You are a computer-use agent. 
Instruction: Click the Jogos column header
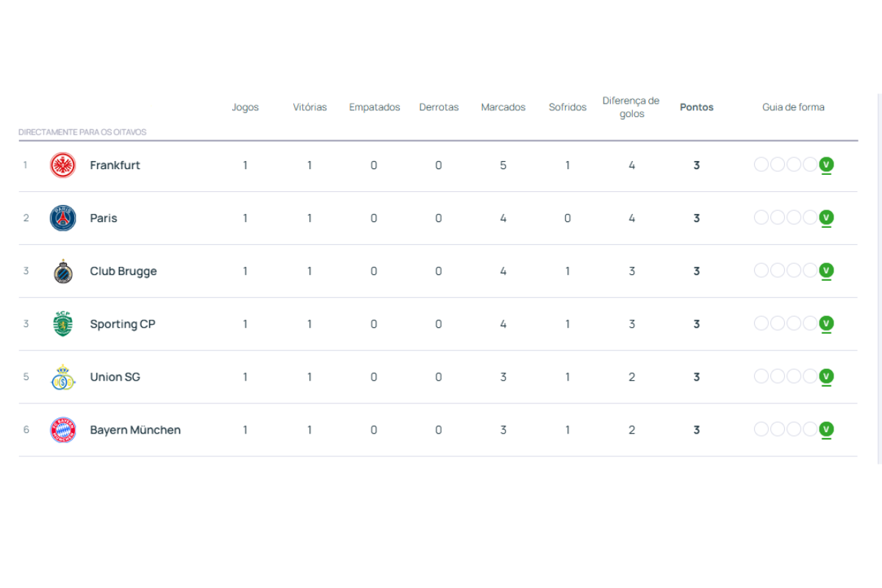click(245, 107)
